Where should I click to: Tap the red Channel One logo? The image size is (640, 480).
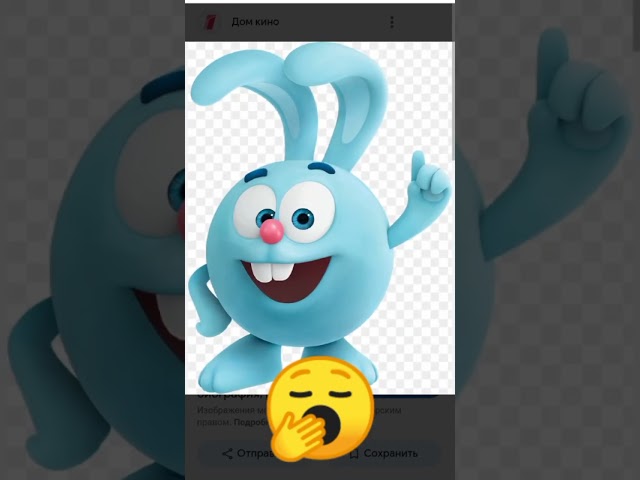point(210,22)
